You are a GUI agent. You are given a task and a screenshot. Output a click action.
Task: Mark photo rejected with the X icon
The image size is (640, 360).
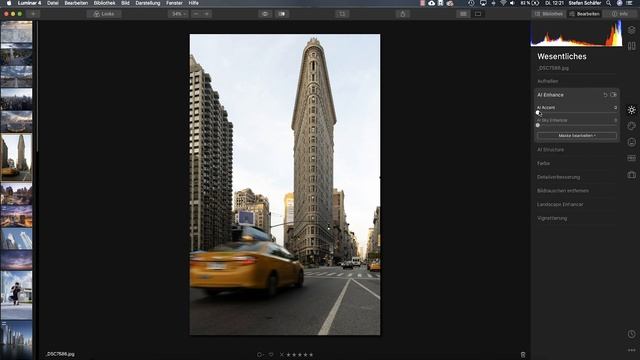point(281,355)
